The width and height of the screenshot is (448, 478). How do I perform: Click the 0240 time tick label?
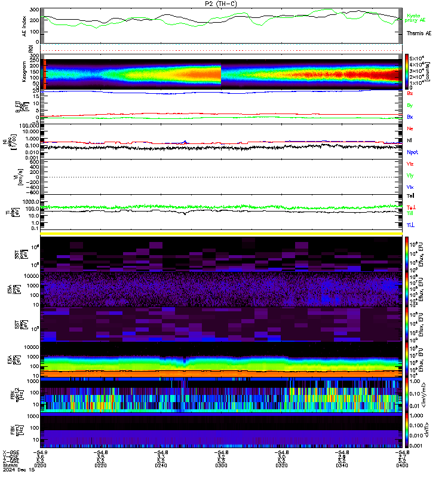(x=161, y=465)
